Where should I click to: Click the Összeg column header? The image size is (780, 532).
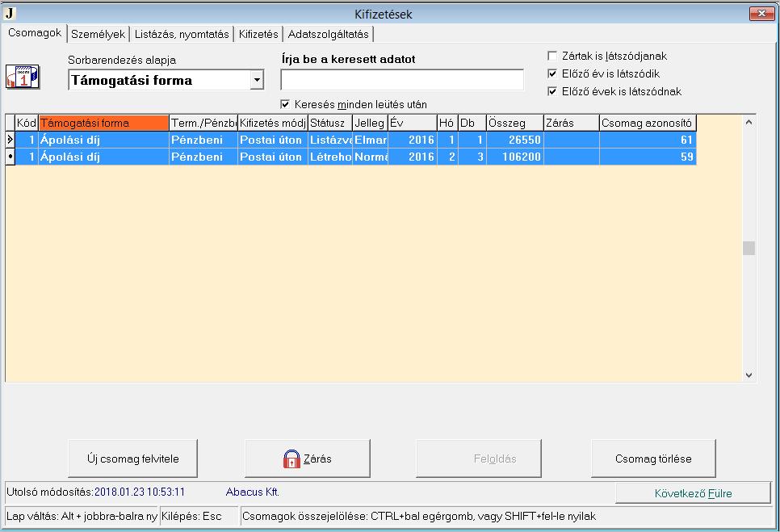515,123
